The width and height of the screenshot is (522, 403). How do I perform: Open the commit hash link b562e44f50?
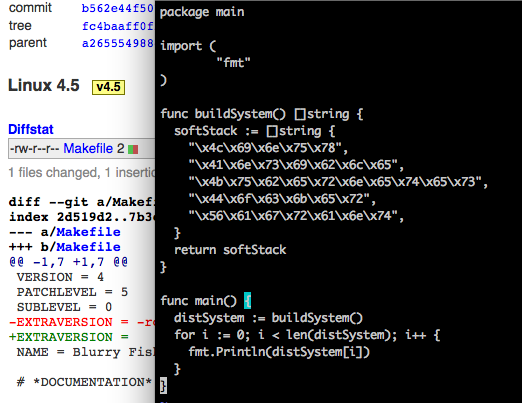point(118,8)
